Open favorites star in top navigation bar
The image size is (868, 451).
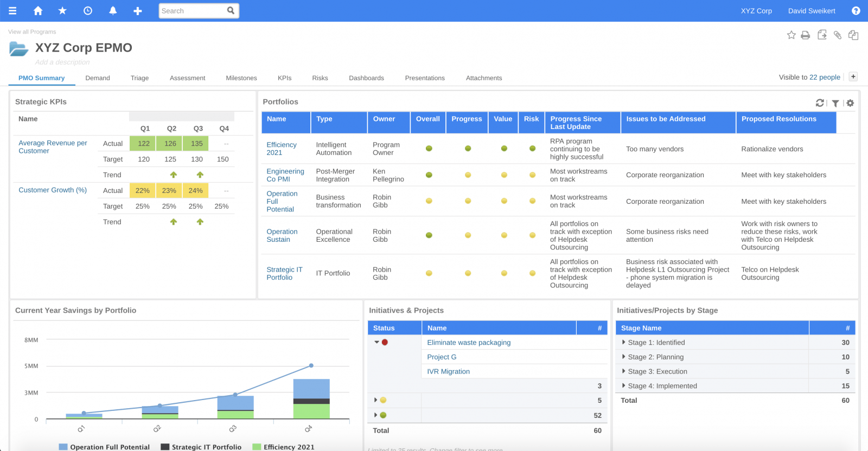pos(62,11)
